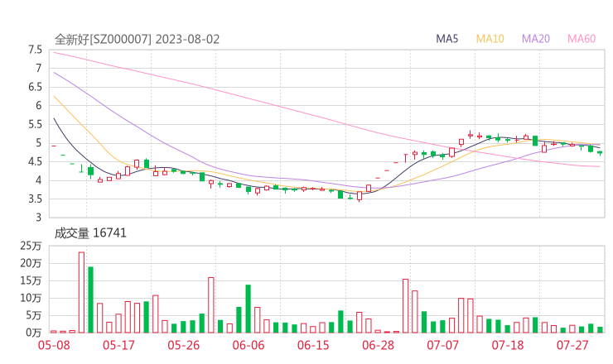Click the 成交量 16741 volume label
The image size is (613, 364).
pos(90,233)
